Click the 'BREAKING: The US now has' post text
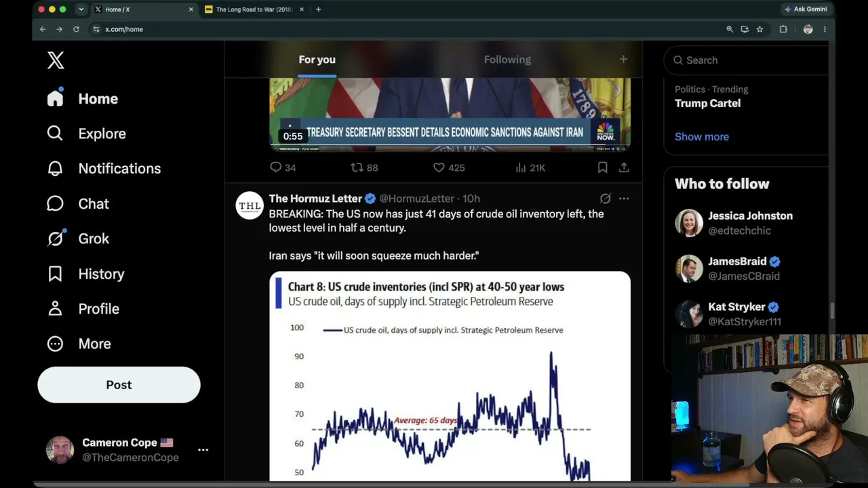 click(436, 221)
